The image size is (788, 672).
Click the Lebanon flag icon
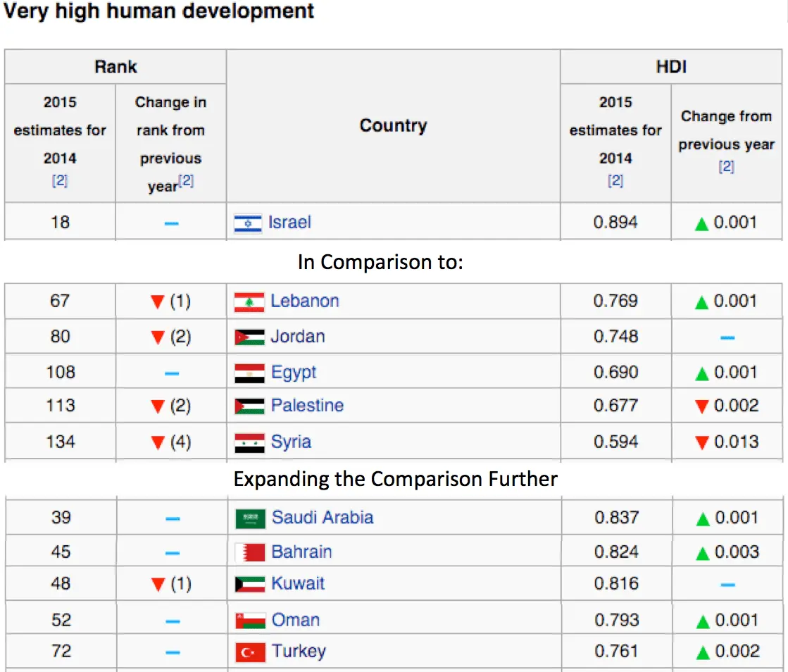click(249, 302)
